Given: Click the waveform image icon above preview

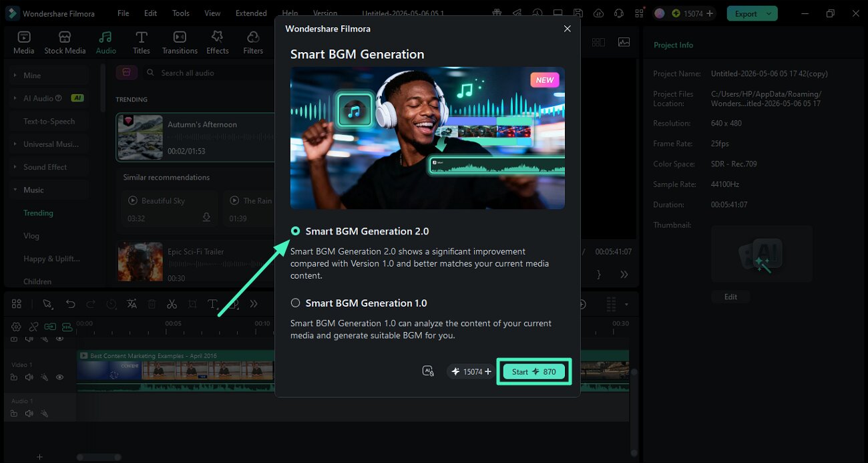Looking at the screenshot, I should (x=624, y=42).
